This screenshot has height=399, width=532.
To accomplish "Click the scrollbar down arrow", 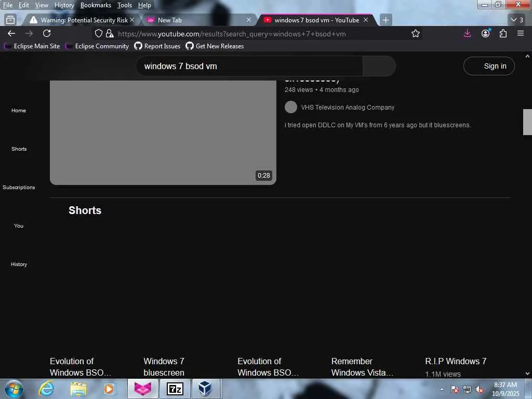I will 527,373.
